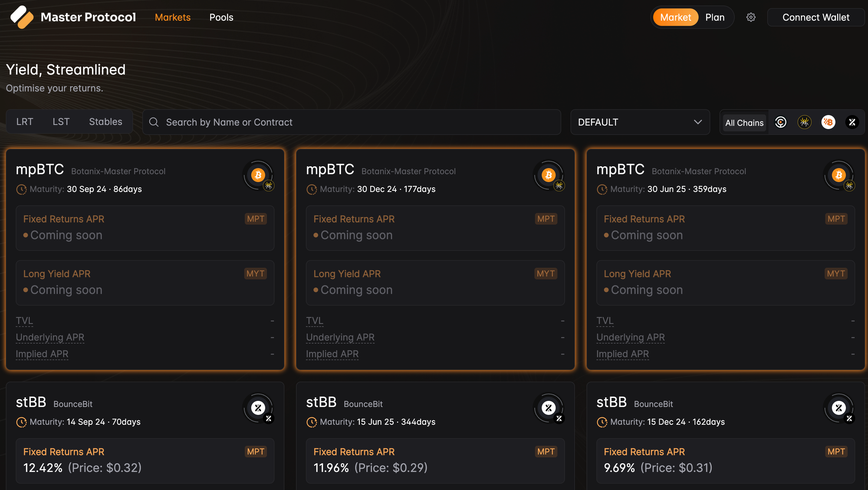
Task: Click the Master Protocol title text
Action: pyautogui.click(x=88, y=17)
